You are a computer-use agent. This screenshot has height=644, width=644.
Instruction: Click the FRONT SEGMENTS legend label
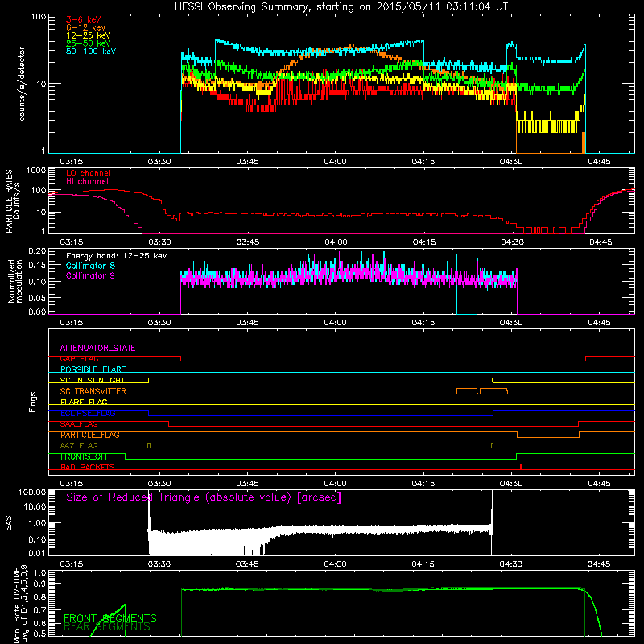[x=110, y=618]
